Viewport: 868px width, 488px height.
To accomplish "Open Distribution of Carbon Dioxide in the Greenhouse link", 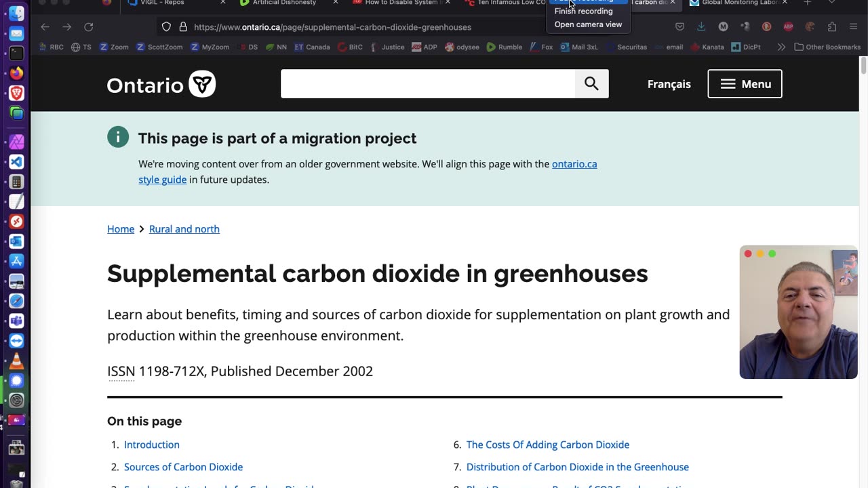I will tap(578, 467).
